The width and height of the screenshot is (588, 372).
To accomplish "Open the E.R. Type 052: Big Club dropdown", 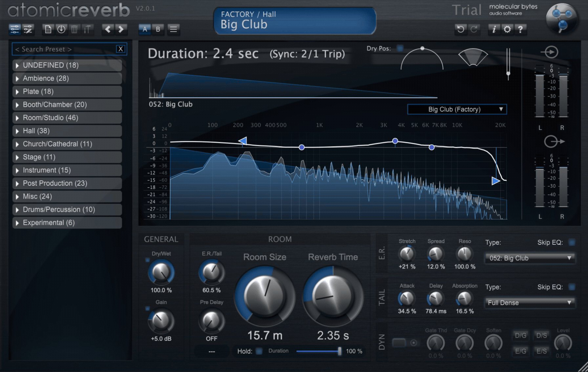I will [530, 258].
